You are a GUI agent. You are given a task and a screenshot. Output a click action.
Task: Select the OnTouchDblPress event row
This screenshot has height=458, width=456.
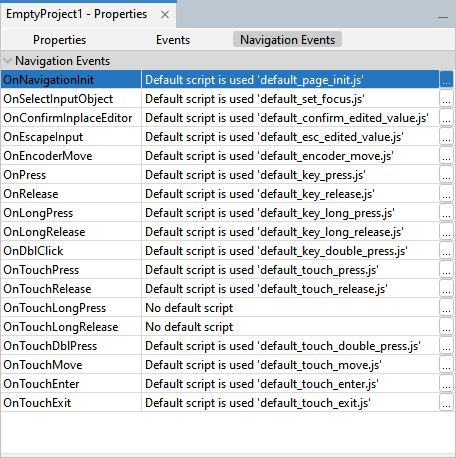[228, 346]
